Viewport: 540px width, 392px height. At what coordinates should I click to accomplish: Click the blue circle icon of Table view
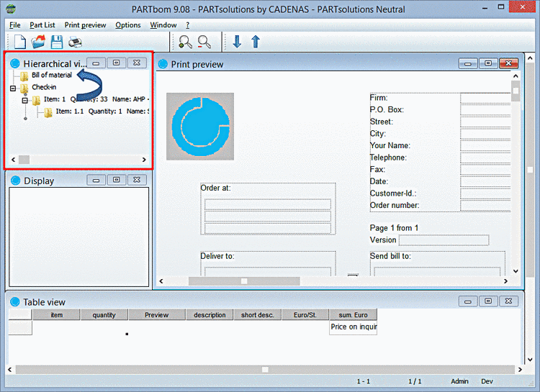15,302
